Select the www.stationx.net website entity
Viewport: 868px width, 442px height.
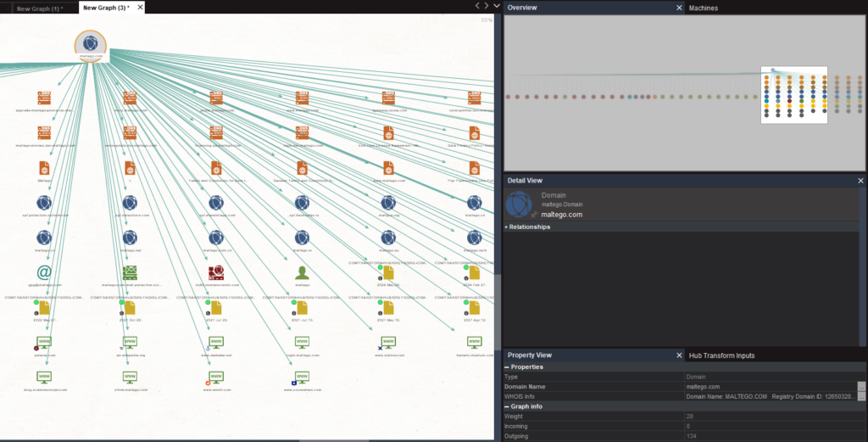[387, 342]
